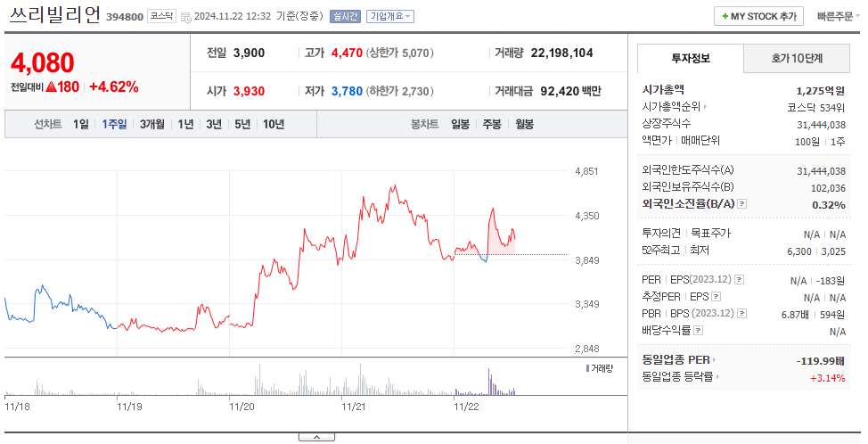Click the market cap value 1,275억원
The image size is (868, 444).
point(821,90)
